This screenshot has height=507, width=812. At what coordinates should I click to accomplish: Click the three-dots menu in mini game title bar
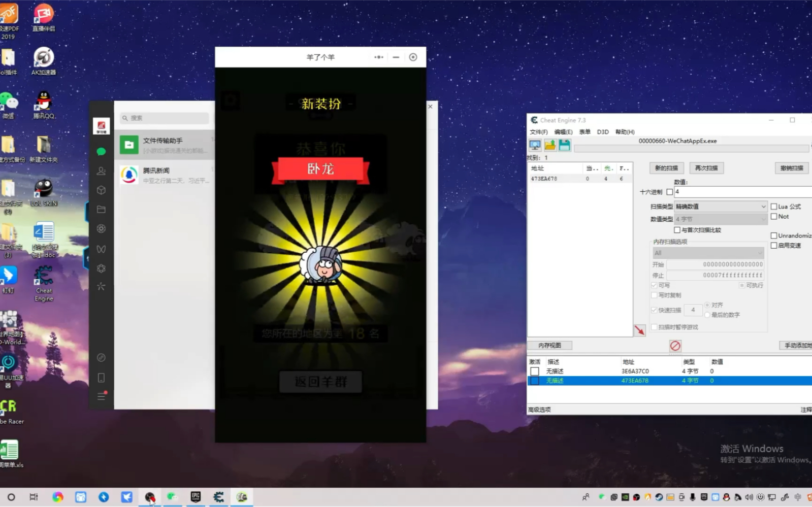(x=379, y=57)
